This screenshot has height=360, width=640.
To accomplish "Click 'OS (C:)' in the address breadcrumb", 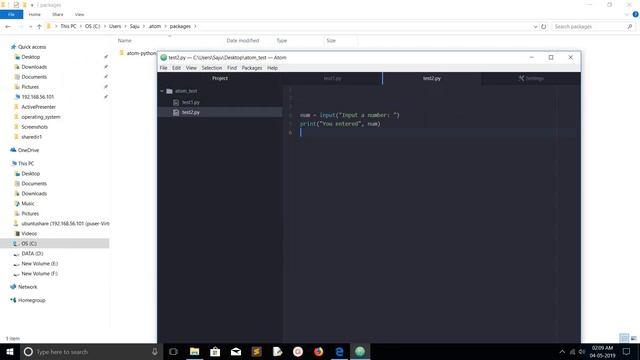I will 93,26.
